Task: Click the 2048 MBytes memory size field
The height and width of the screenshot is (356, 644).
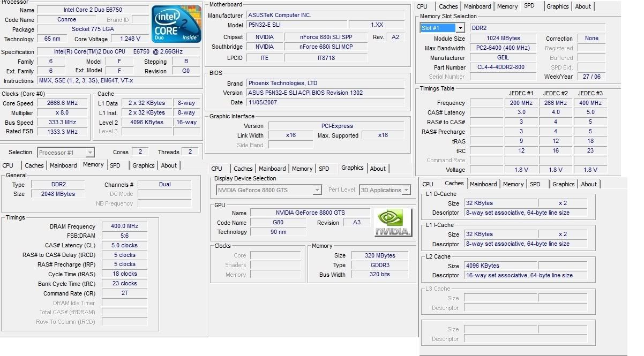Action: [x=58, y=194]
